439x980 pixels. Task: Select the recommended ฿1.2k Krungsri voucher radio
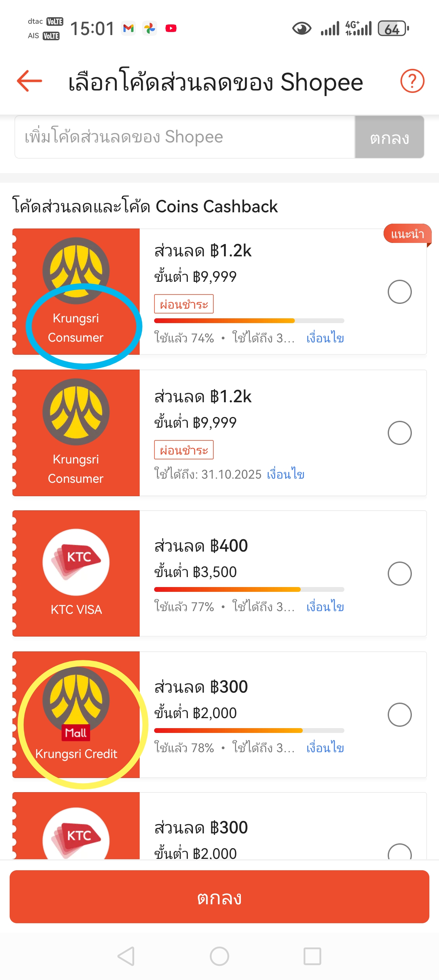click(399, 292)
